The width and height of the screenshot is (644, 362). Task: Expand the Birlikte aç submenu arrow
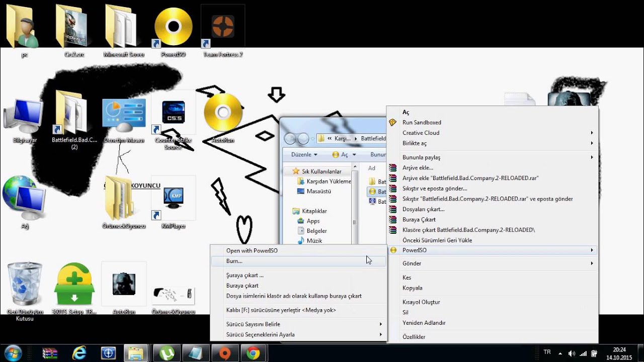592,143
